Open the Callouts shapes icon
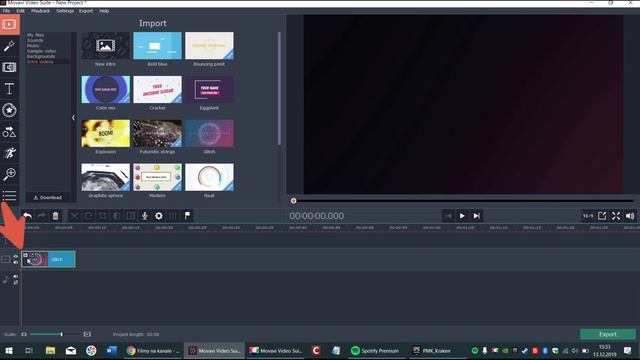 [x=9, y=132]
